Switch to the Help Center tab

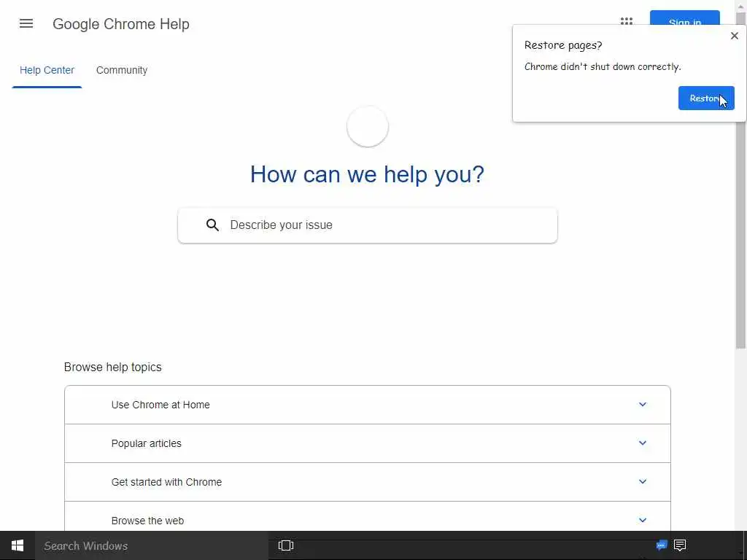click(x=47, y=70)
